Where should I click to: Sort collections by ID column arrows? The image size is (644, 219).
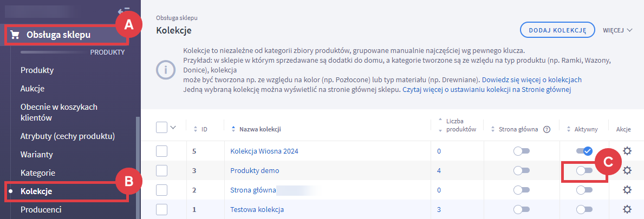pyautogui.click(x=196, y=129)
